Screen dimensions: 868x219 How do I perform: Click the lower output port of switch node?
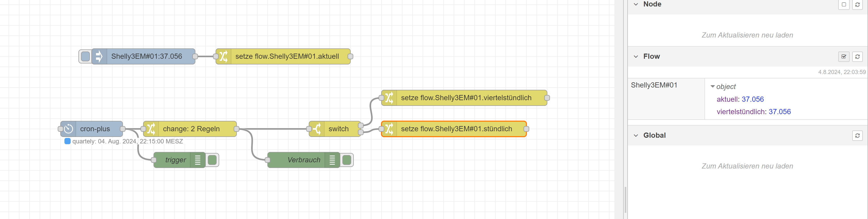point(361,132)
